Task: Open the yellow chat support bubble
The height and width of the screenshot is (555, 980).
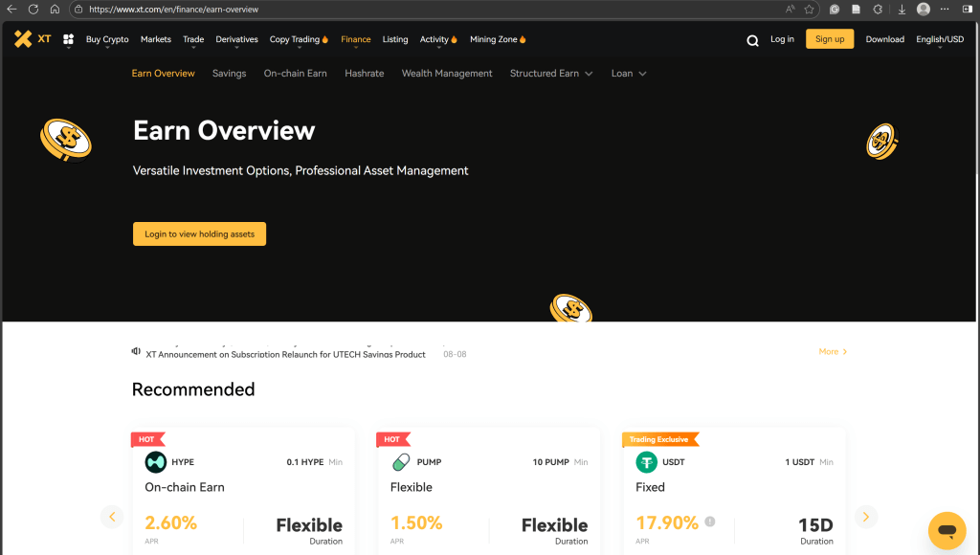Action: 947,530
